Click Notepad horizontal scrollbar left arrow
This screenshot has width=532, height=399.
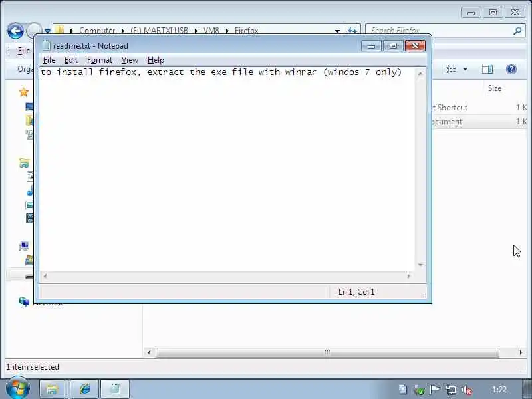tap(45, 276)
